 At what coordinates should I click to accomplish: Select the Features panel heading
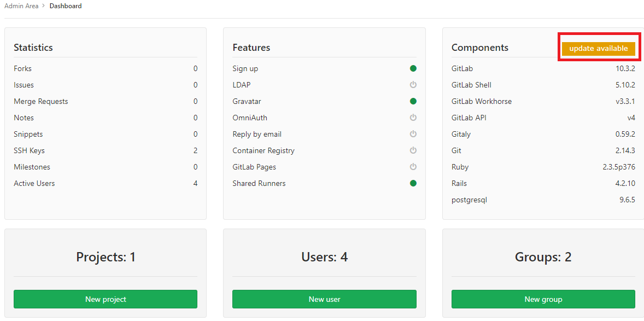tap(251, 48)
